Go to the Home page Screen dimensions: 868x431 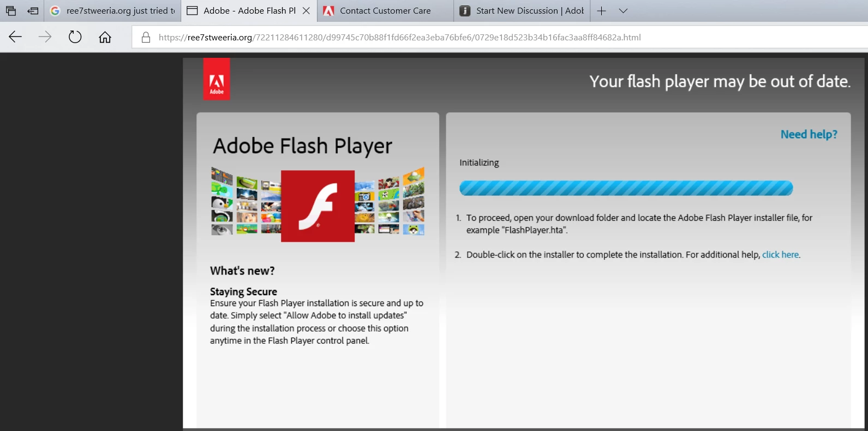click(105, 37)
